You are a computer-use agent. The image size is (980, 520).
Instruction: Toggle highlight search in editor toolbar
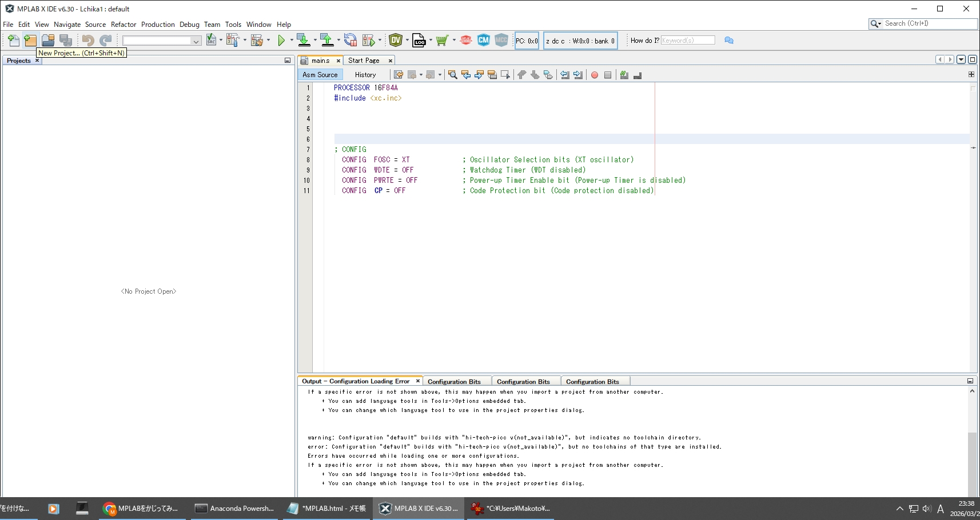coord(492,75)
